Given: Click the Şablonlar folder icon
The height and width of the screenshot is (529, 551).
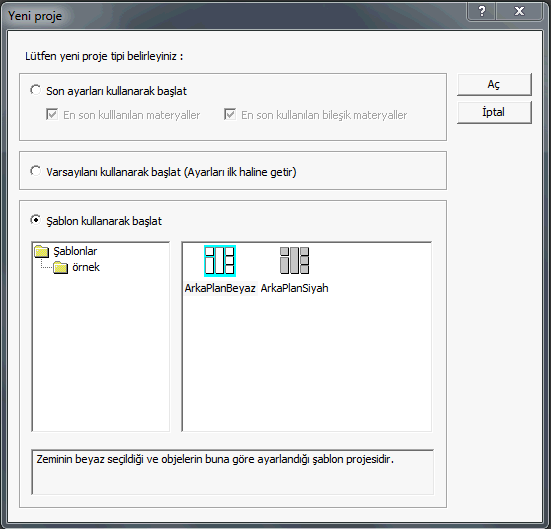Looking at the screenshot, I should (42, 251).
